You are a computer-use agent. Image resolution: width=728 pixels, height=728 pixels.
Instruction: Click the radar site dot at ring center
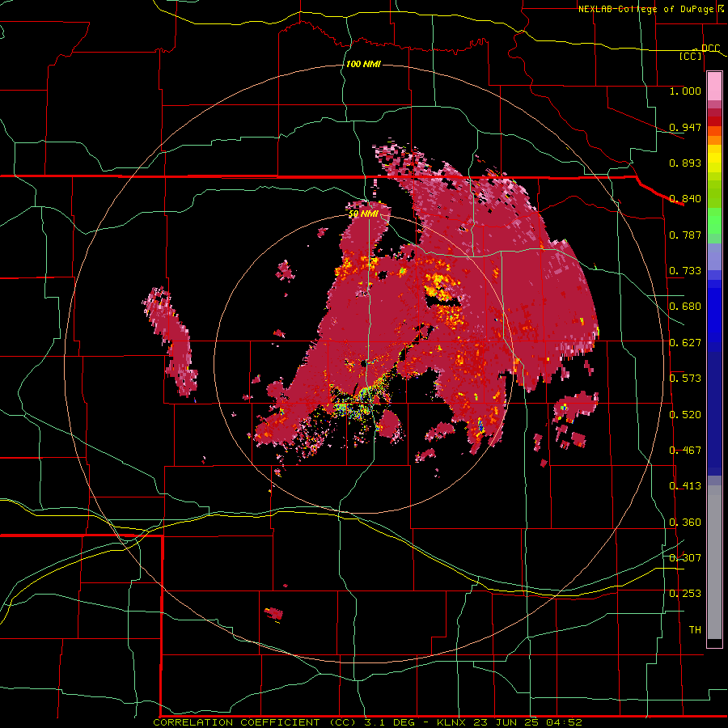362,365
